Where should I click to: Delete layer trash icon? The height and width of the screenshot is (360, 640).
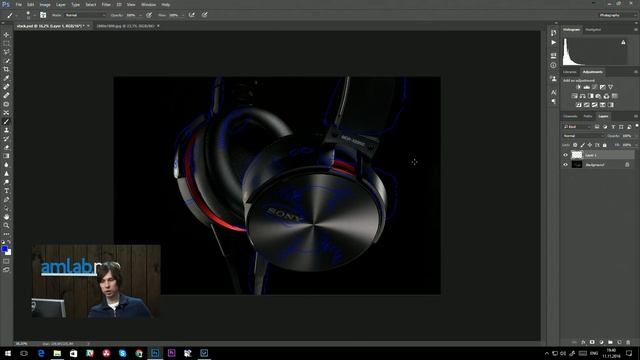click(628, 342)
